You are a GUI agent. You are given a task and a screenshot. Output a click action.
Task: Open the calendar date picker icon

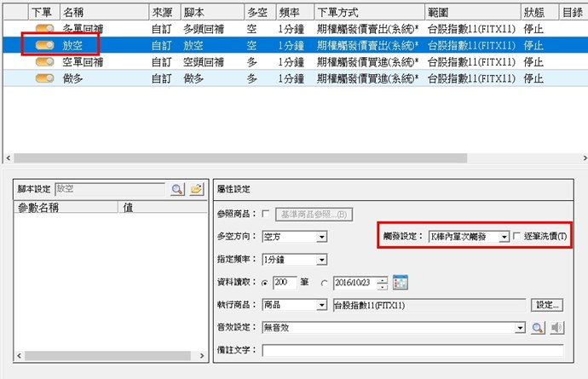click(401, 283)
